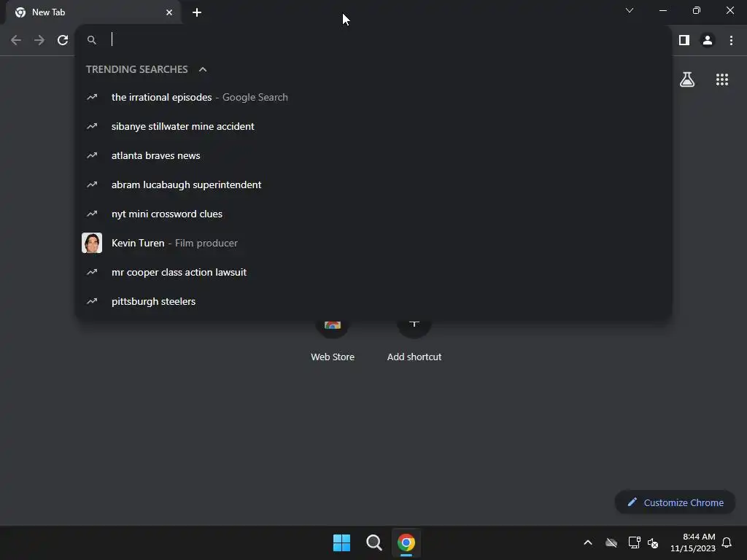Open the Web Store shortcut

click(333, 341)
